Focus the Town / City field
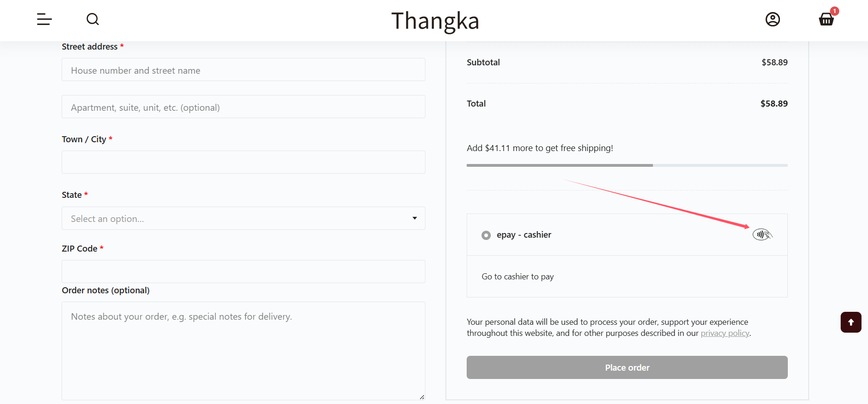The width and height of the screenshot is (868, 404). tap(243, 163)
